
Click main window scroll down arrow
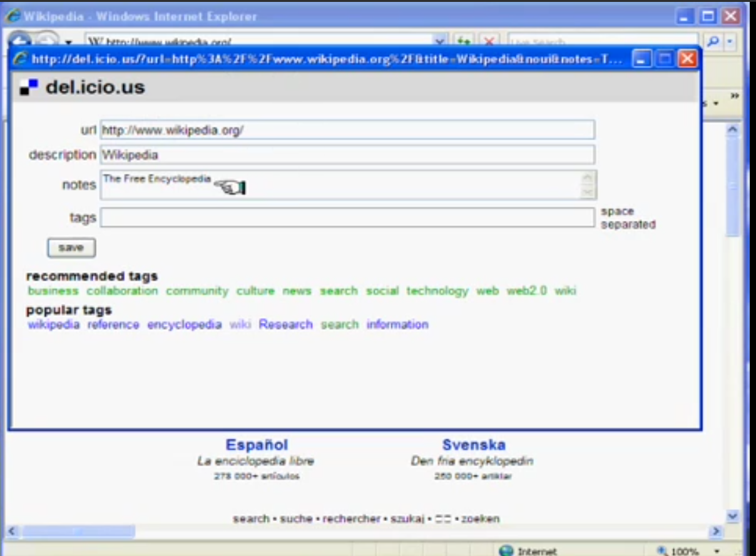tap(733, 516)
